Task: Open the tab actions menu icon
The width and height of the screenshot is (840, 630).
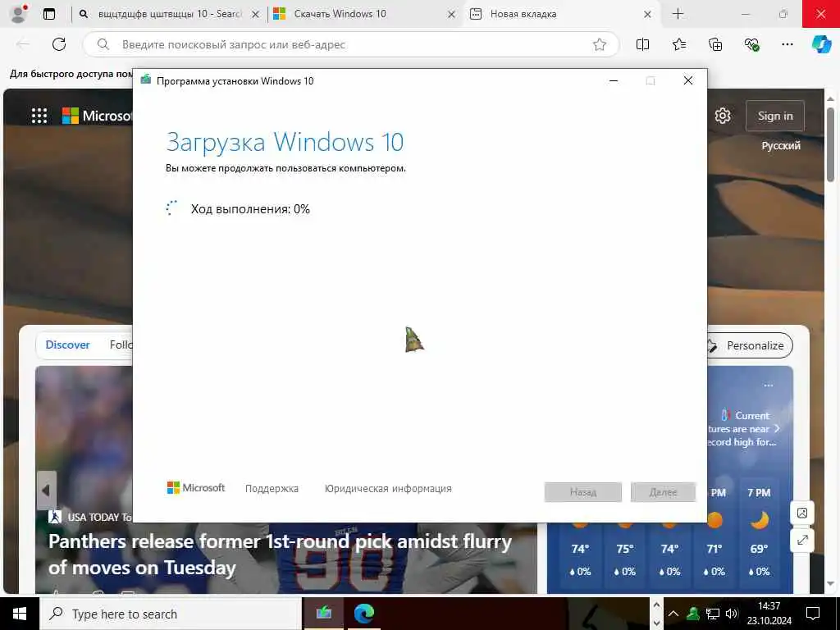Action: tap(48, 14)
